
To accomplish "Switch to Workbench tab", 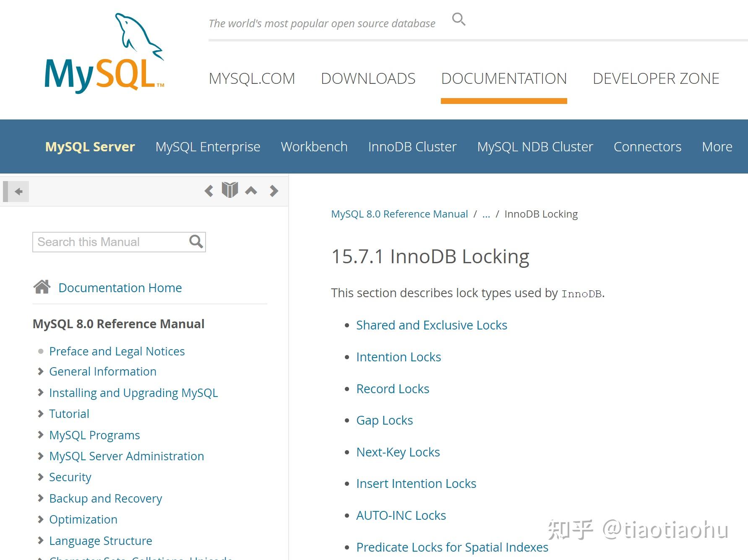I will pos(314,147).
